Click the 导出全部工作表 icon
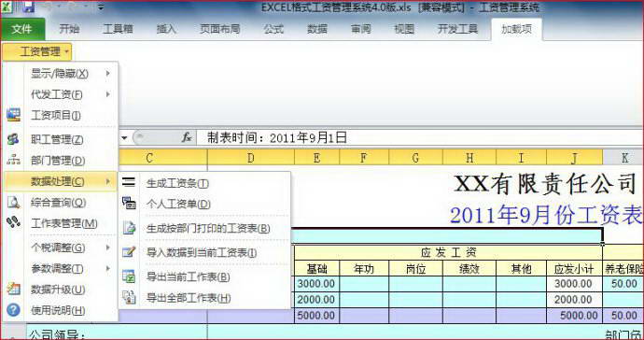Image resolution: width=644 pixels, height=340 pixels. [129, 297]
